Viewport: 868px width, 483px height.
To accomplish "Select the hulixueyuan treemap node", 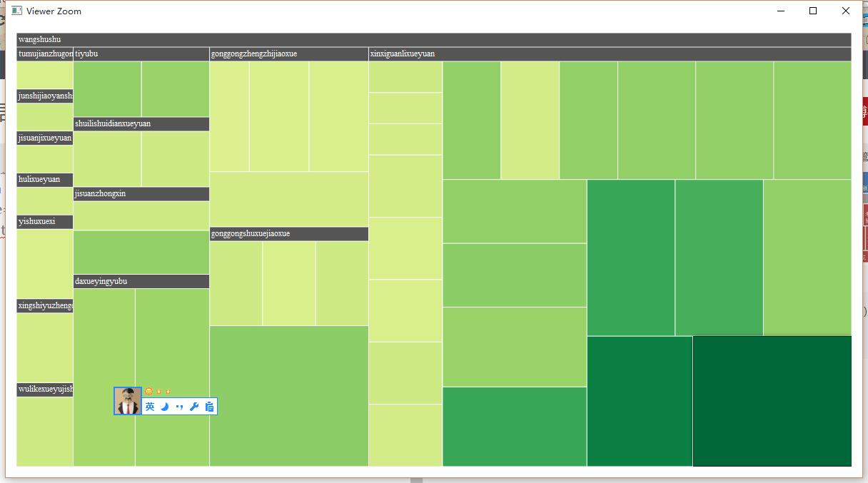I will pyautogui.click(x=44, y=179).
